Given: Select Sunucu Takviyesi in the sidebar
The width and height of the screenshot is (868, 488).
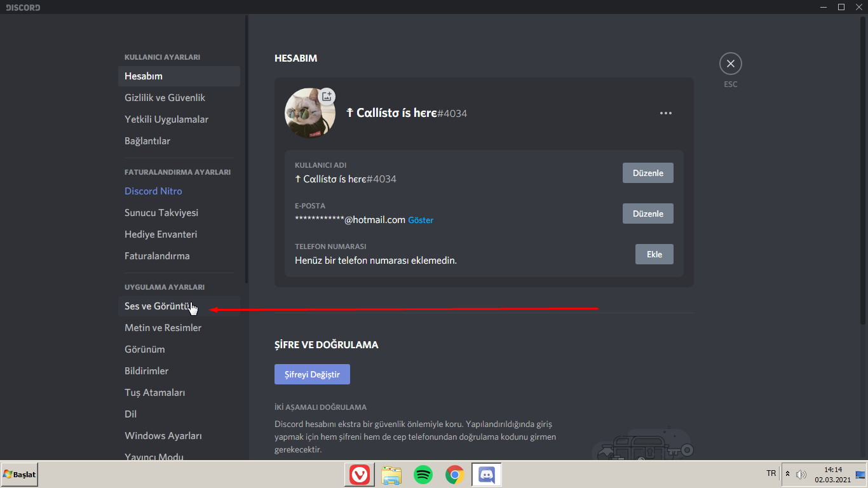Looking at the screenshot, I should (179, 213).
